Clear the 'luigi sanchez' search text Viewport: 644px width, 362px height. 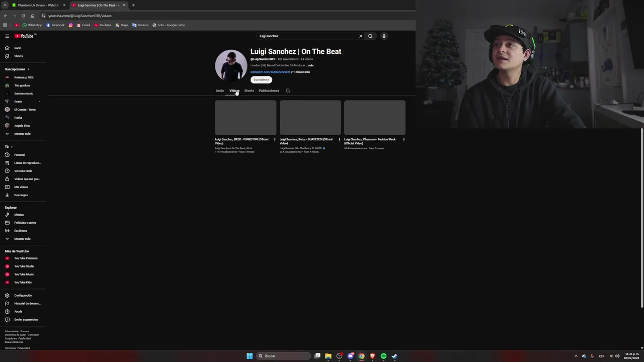click(361, 36)
